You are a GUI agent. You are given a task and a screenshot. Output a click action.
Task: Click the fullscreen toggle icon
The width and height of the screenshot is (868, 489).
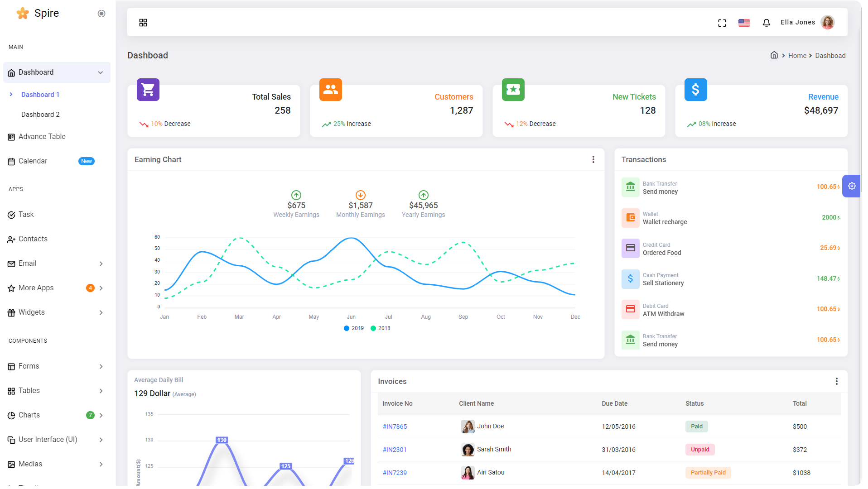coord(722,23)
